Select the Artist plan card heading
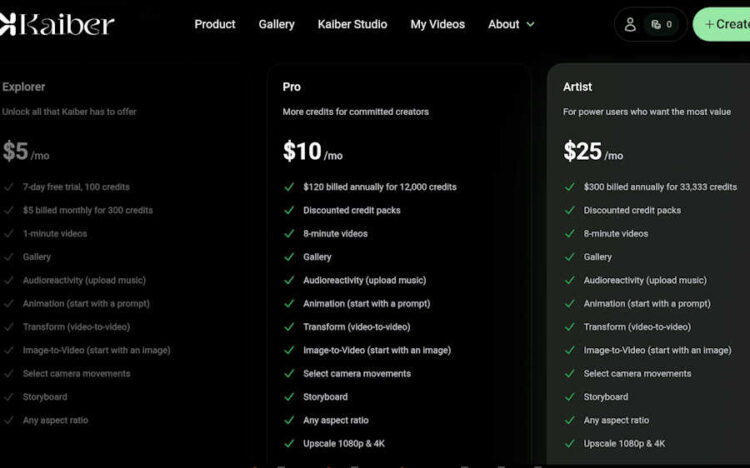 [578, 87]
